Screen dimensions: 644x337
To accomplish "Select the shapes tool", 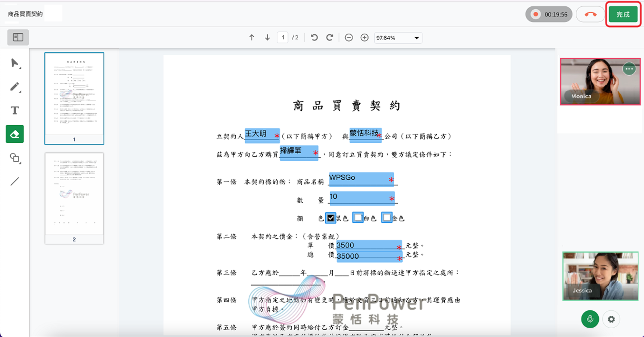I will coord(15,158).
